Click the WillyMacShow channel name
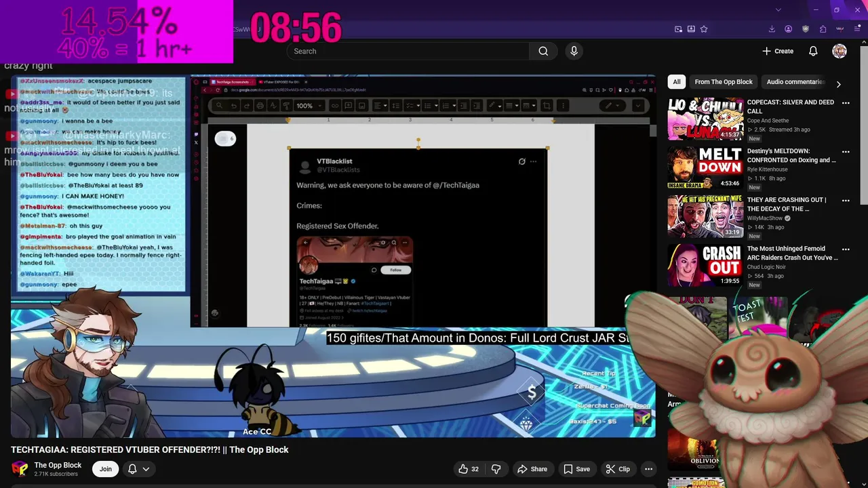868x488 pixels. tap(764, 218)
